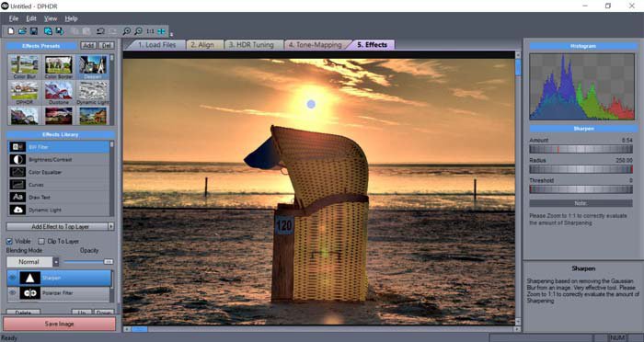
Task: Open the File menu
Action: (x=14, y=18)
